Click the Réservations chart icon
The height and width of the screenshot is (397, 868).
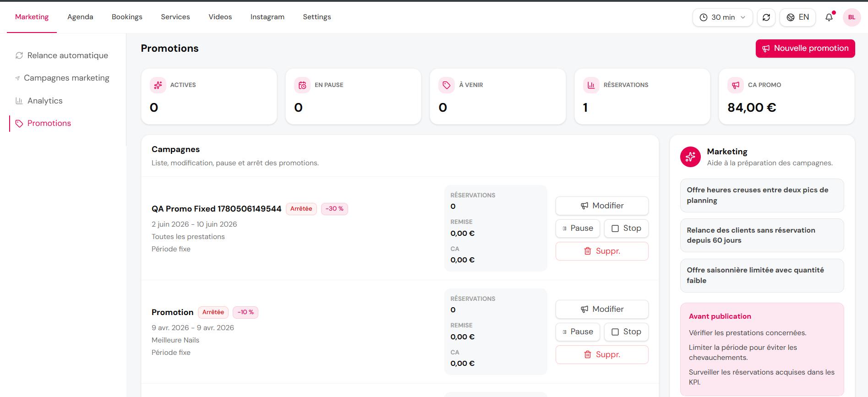(x=591, y=85)
